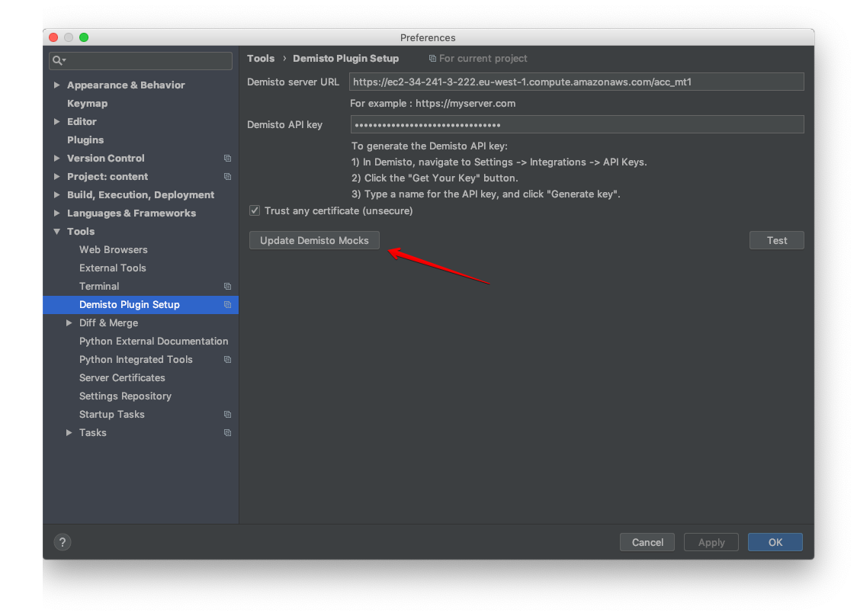This screenshot has width=857, height=616.
Task: Expand the Editor section
Action: (57, 121)
